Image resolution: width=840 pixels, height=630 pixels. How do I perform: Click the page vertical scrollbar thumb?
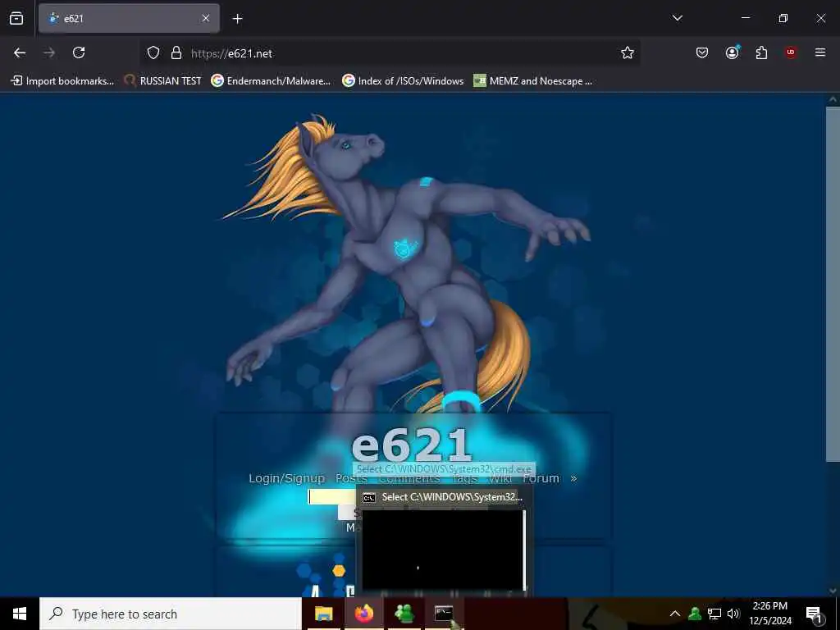tap(833, 284)
